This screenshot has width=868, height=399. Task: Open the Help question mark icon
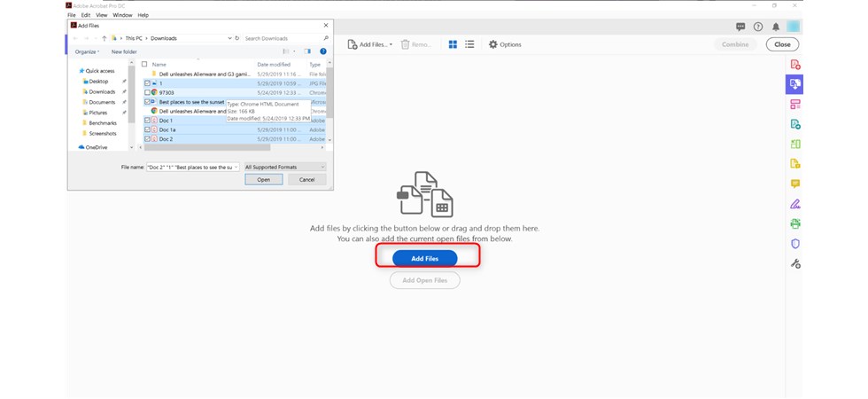pos(758,27)
